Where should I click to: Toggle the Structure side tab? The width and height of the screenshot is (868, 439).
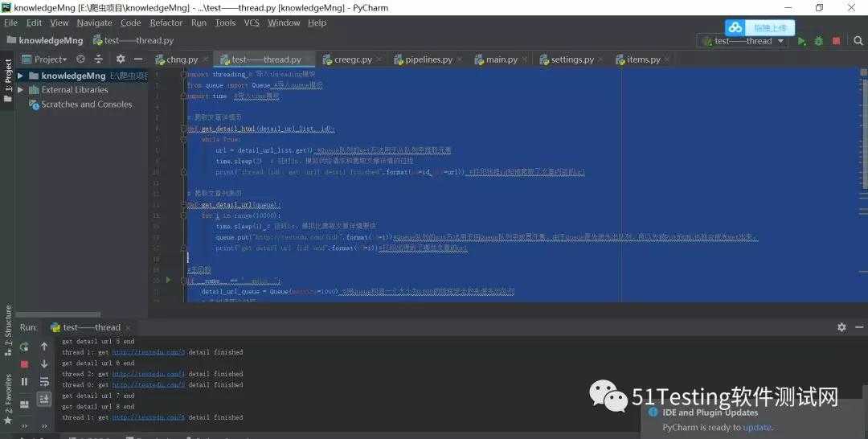[x=8, y=330]
